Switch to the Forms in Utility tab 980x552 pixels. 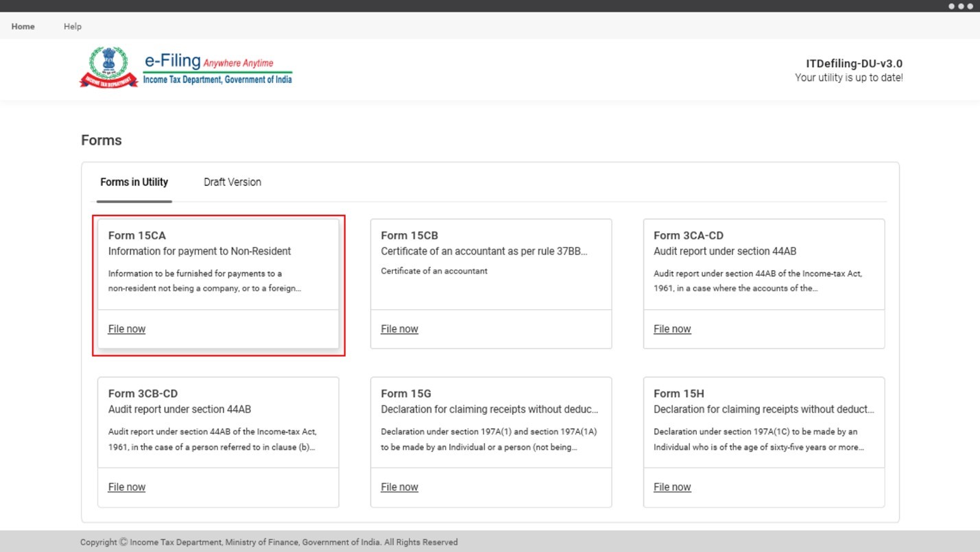click(x=134, y=182)
